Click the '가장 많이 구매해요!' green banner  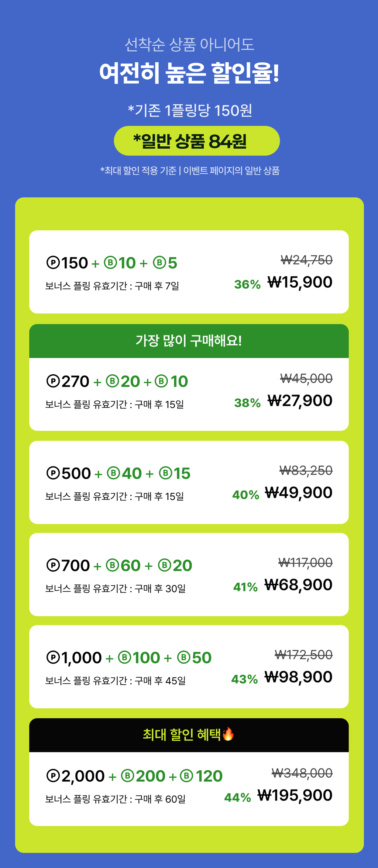coord(189,341)
